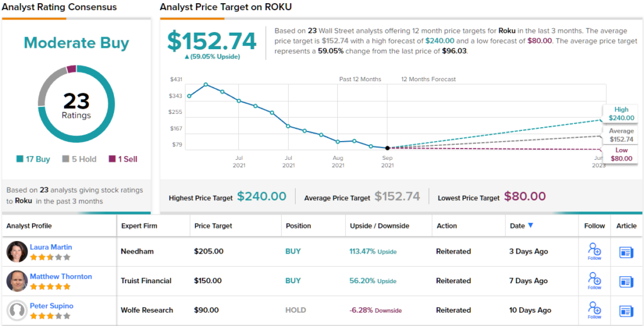The width and height of the screenshot is (644, 326).
Task: Click the High $240.00 forecast label
Action: 621,114
